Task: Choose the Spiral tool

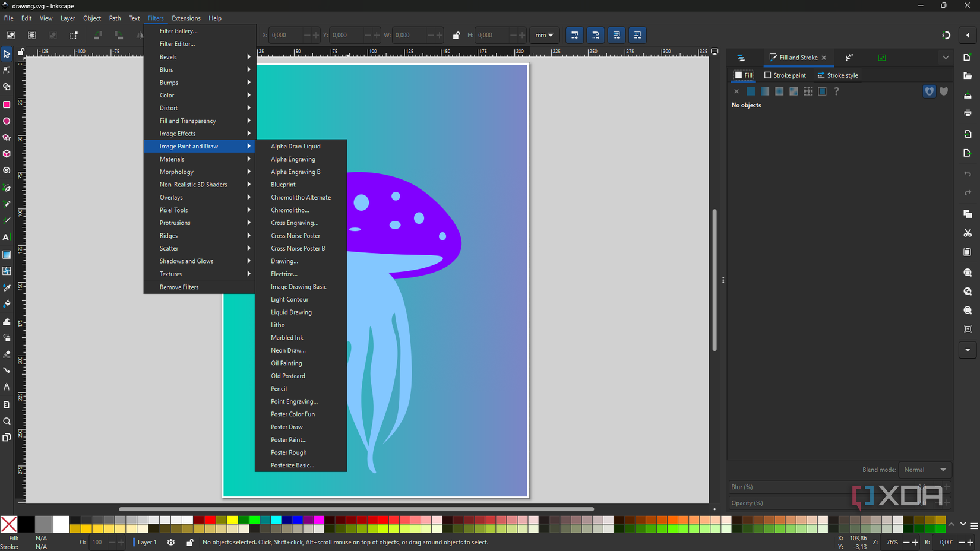Action: pyautogui.click(x=7, y=170)
